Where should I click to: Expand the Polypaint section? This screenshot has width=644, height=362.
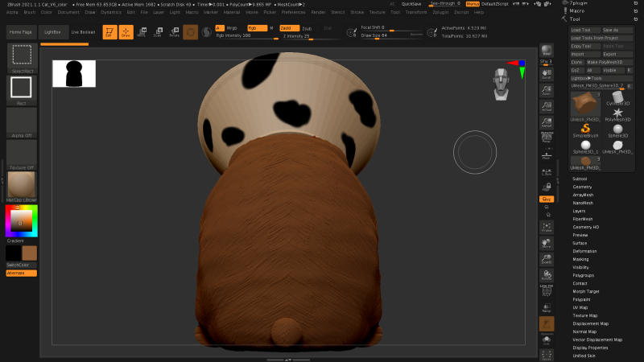[x=581, y=298]
